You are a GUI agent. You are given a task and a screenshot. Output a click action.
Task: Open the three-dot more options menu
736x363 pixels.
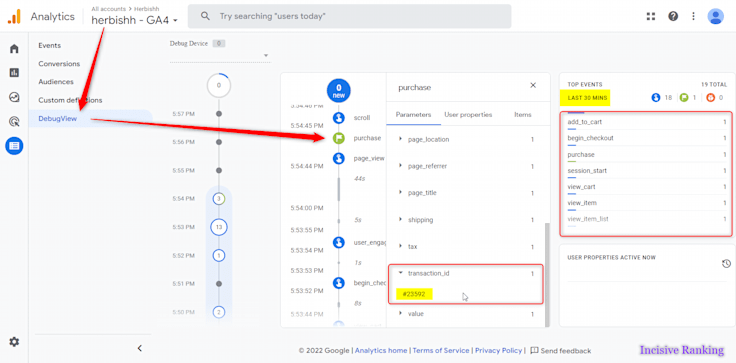694,16
